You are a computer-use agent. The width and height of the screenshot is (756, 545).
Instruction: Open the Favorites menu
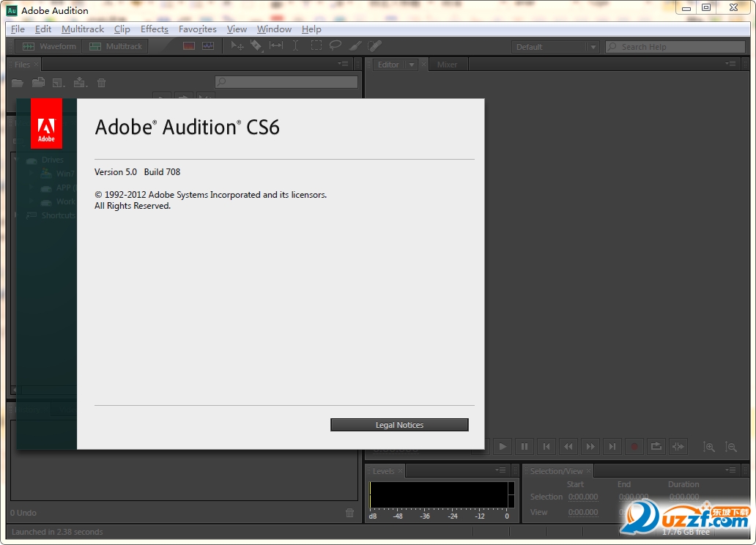click(197, 29)
